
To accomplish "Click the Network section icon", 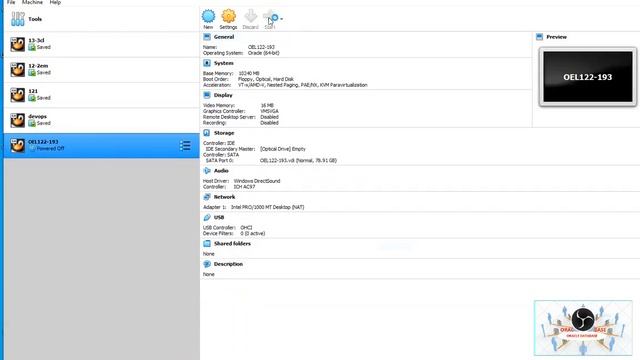I will tap(207, 197).
